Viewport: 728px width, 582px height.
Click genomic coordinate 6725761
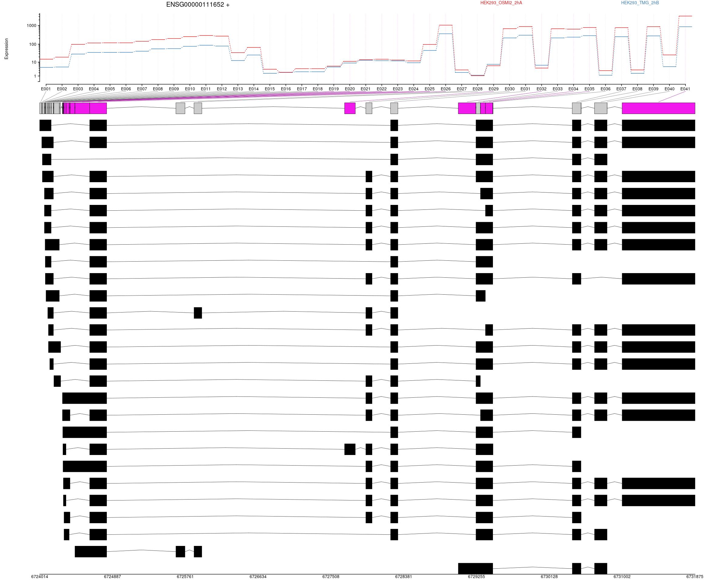[185, 577]
